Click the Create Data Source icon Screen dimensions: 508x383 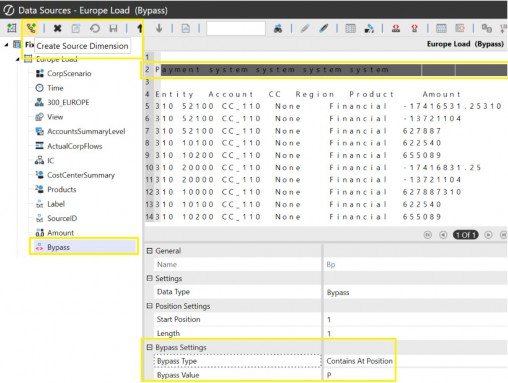[x=12, y=28]
